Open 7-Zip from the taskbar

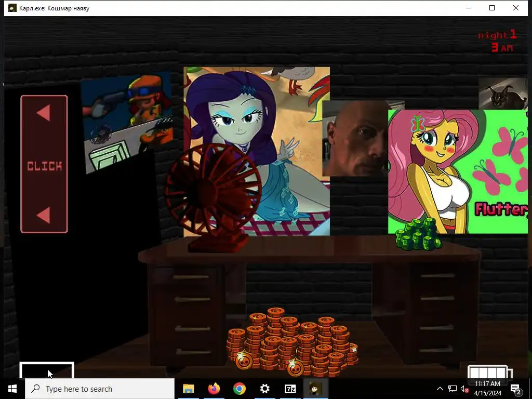[x=290, y=389]
